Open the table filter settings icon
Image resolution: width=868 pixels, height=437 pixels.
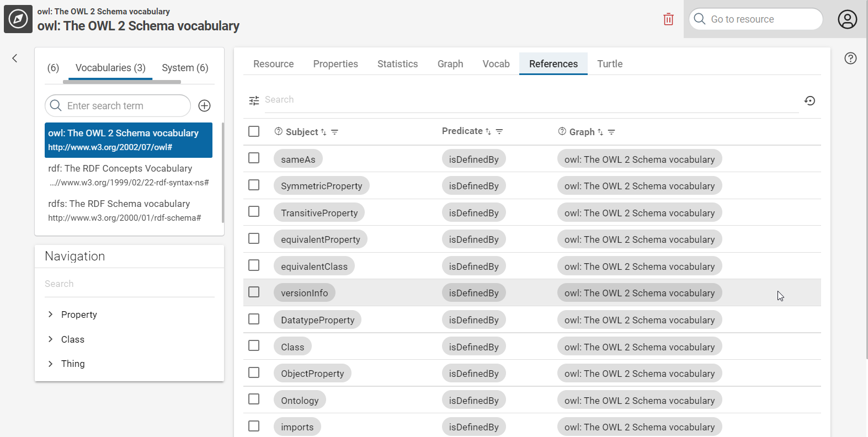[254, 100]
